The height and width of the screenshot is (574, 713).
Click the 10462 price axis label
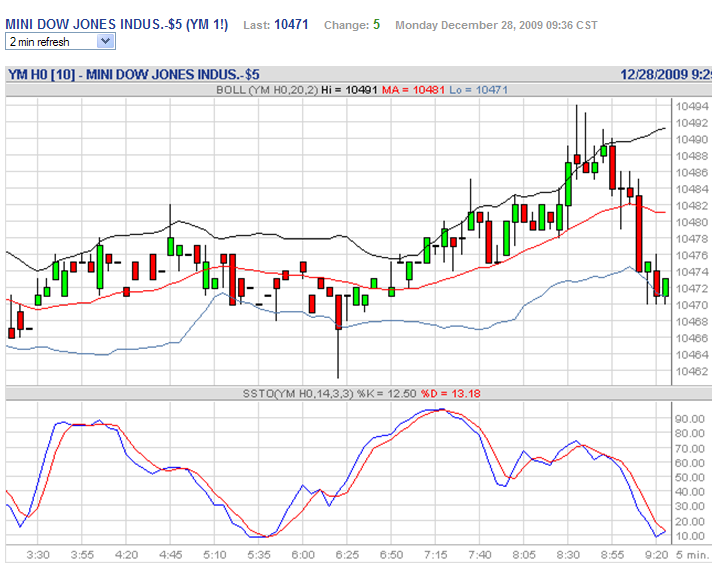click(x=692, y=371)
